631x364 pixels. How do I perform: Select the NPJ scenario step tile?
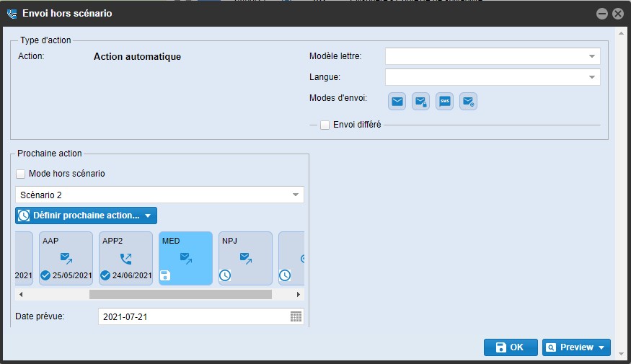click(x=245, y=257)
